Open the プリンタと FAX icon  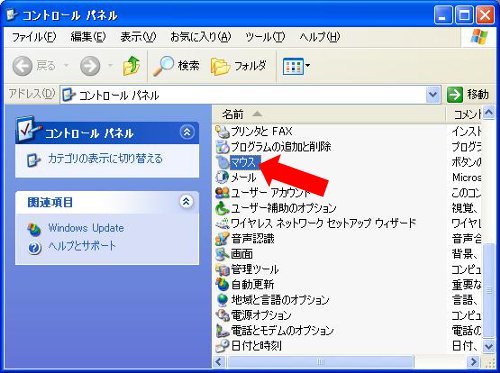pyautogui.click(x=222, y=131)
